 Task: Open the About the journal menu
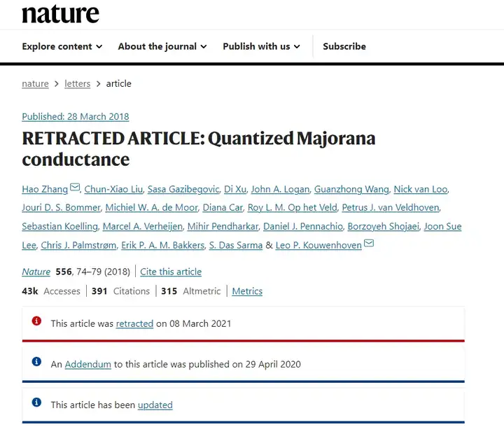[x=162, y=46]
